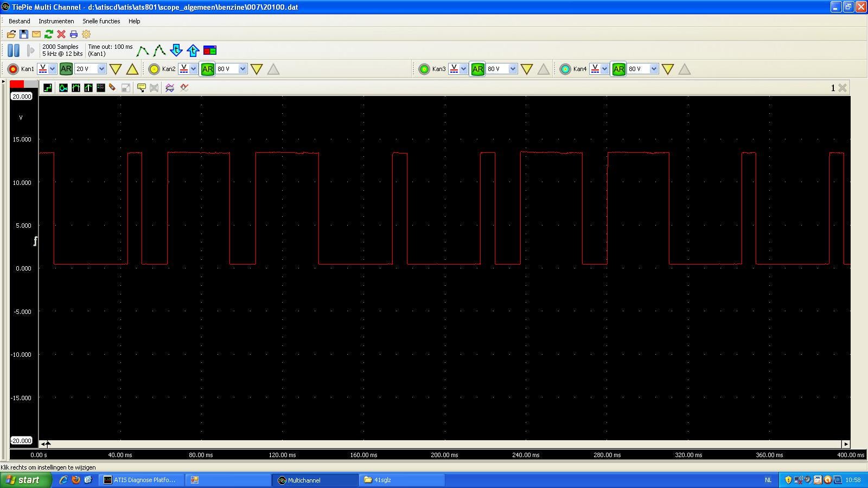Click the red X delete icon

pos(61,34)
